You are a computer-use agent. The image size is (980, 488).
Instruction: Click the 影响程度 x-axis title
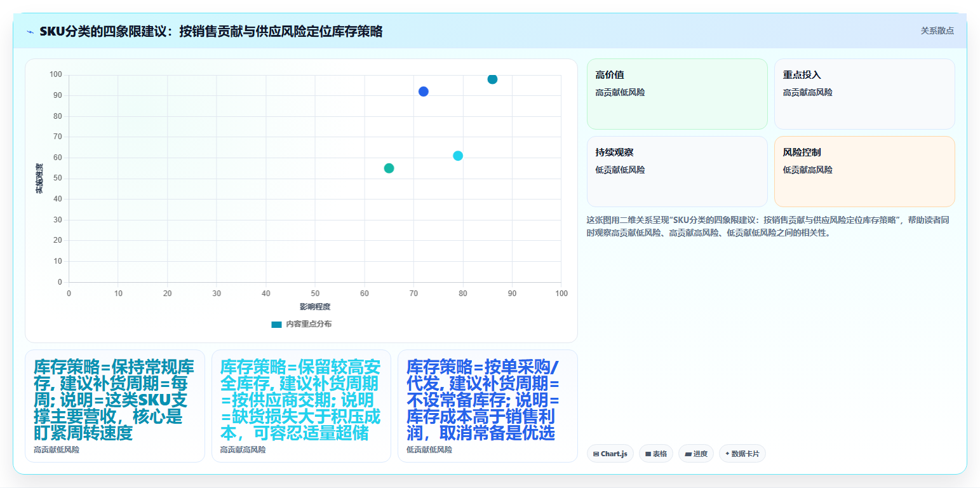tap(315, 307)
